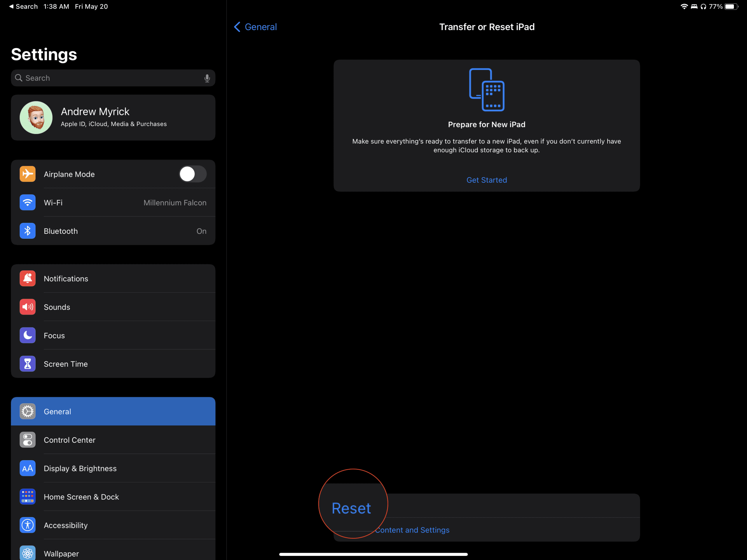Tap the Sleep focus bed status icon
This screenshot has height=560, width=747.
694,6
